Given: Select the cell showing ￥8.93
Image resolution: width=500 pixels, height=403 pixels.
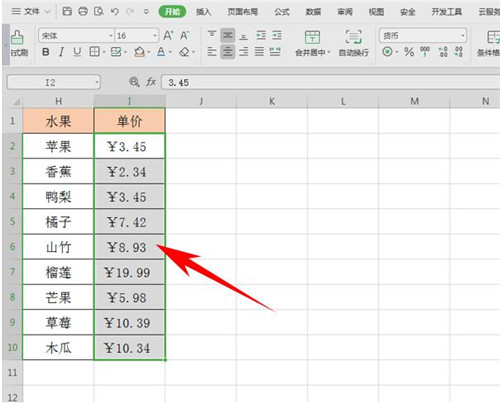Looking at the screenshot, I should pos(129,247).
